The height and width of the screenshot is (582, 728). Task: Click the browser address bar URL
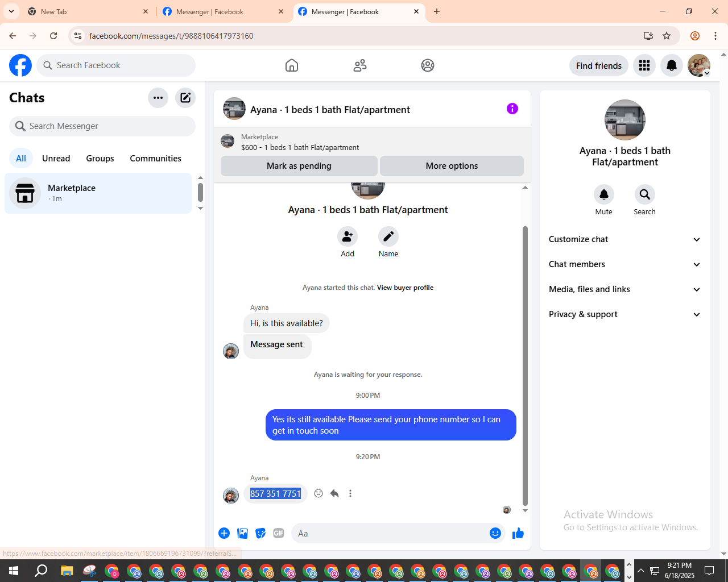[171, 36]
